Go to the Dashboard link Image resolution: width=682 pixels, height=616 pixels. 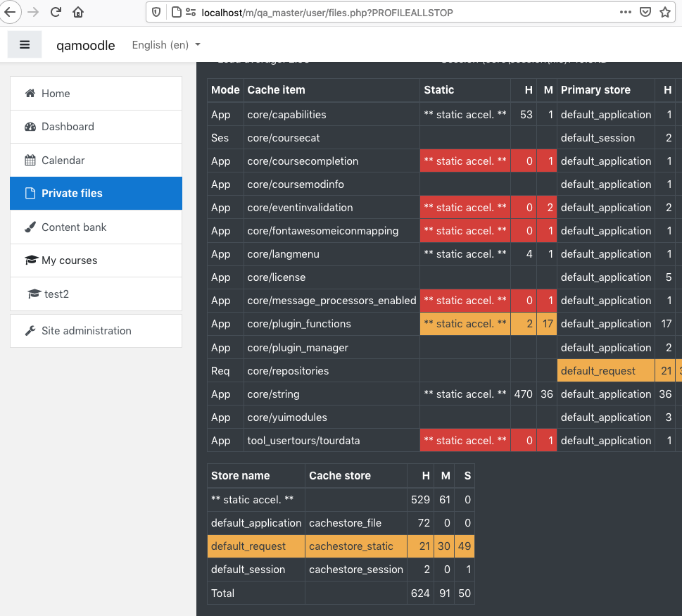pyautogui.click(x=96, y=127)
